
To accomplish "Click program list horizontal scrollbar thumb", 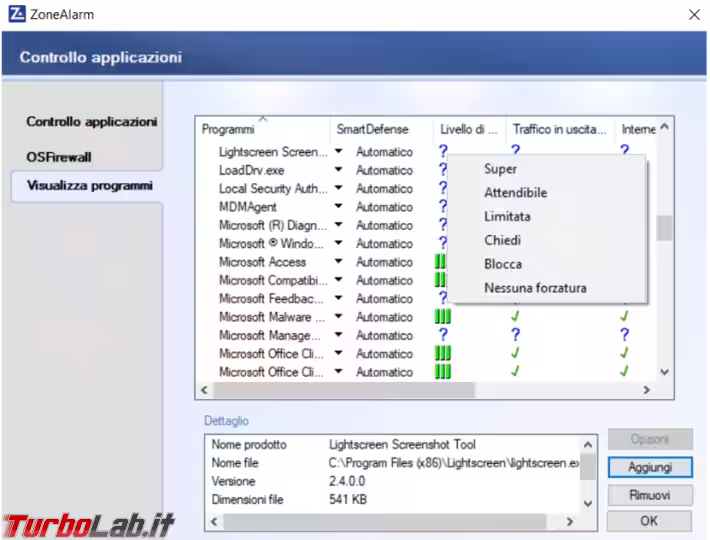I will 344,390.
